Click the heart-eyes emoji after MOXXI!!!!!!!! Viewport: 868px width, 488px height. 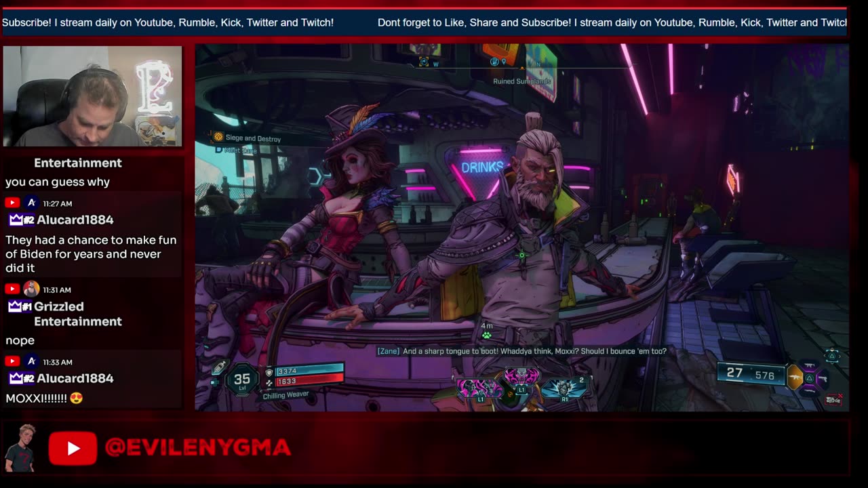pos(76,398)
